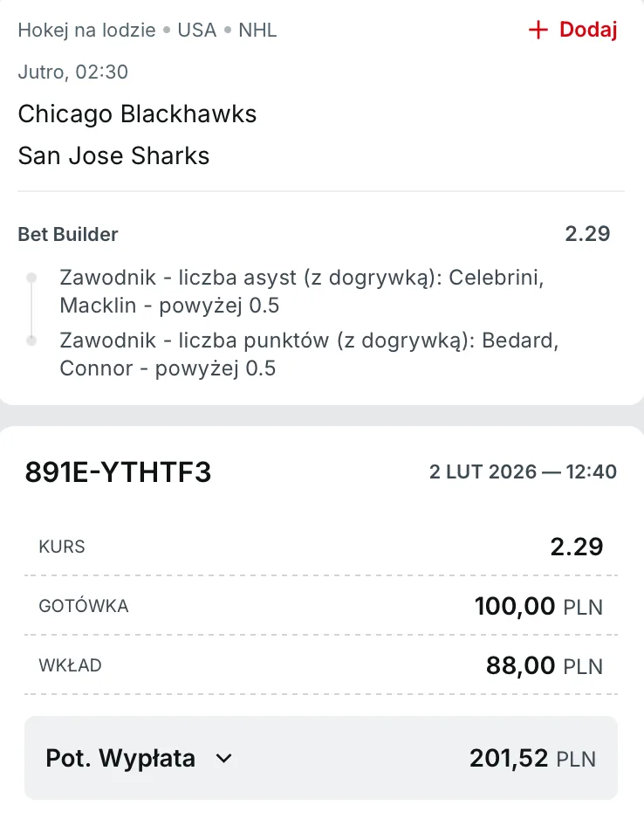
Task: Open the San Jose Sharks team page
Action: point(113,155)
